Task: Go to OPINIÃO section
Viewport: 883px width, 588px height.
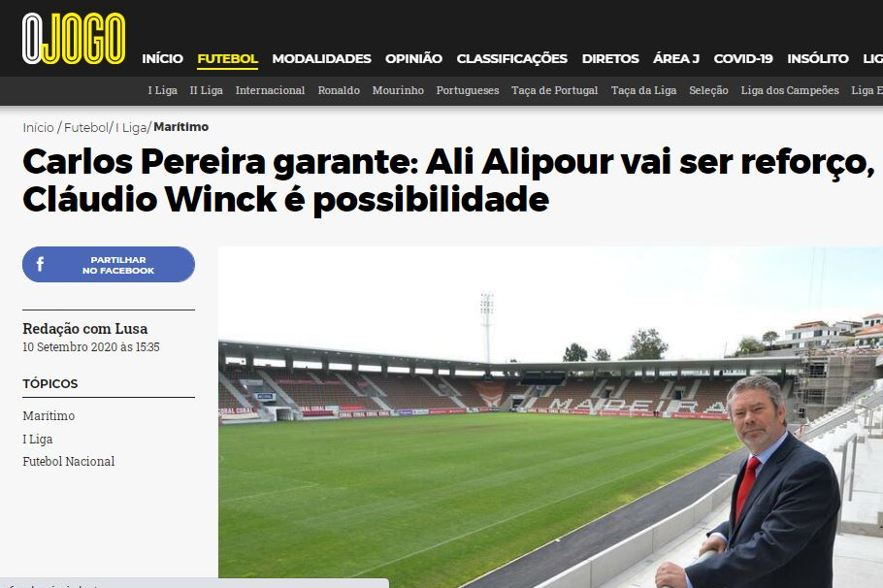Action: tap(414, 58)
